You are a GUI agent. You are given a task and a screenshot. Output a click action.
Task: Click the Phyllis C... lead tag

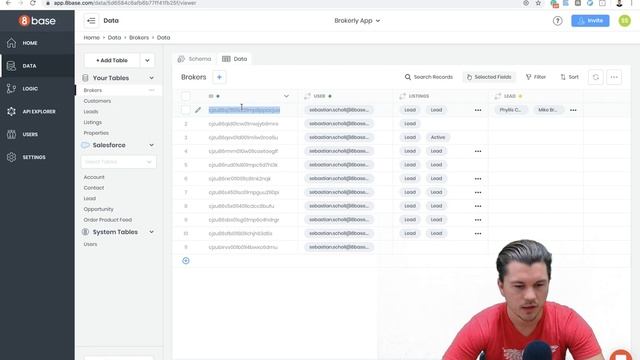point(510,110)
